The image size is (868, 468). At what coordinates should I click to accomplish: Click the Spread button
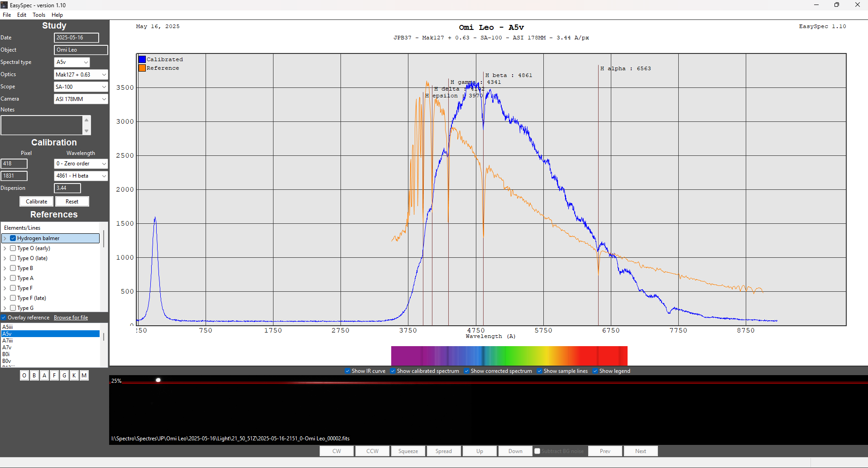pos(444,451)
